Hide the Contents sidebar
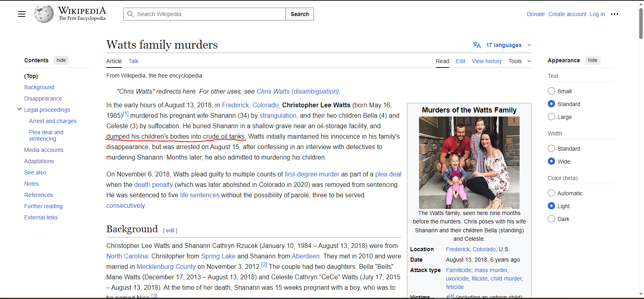Viewport: 644px width, 299px height. click(61, 60)
